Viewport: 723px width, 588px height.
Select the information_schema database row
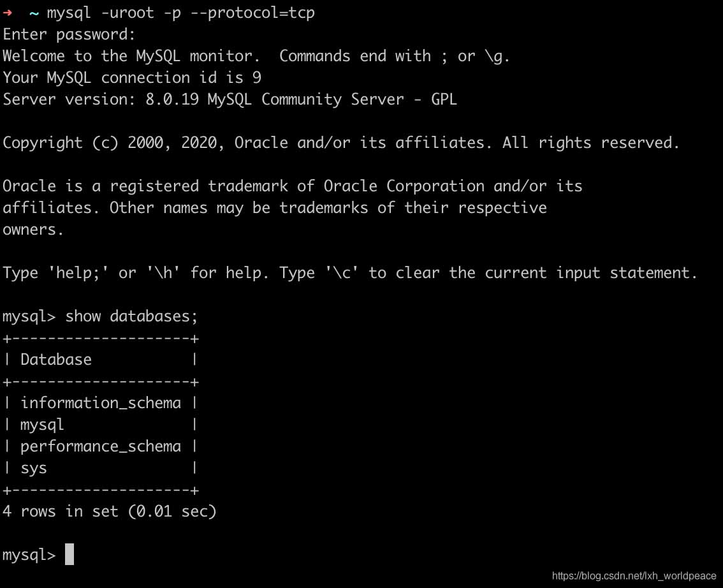pos(101,403)
